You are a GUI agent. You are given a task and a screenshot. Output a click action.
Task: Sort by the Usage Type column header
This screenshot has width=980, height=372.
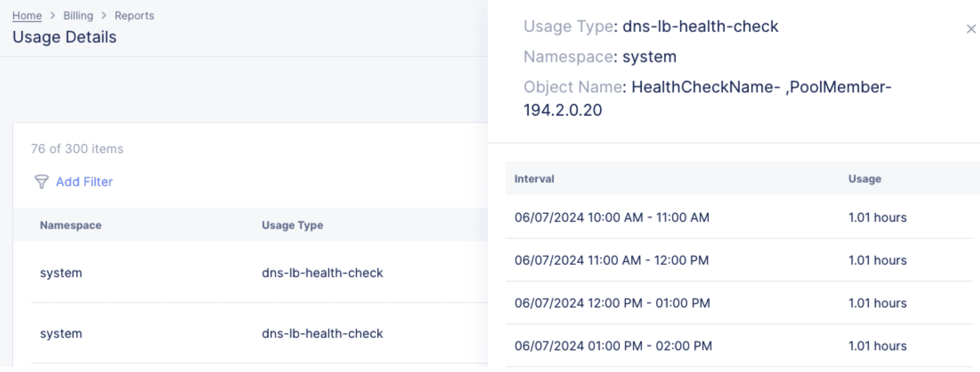[x=292, y=225]
